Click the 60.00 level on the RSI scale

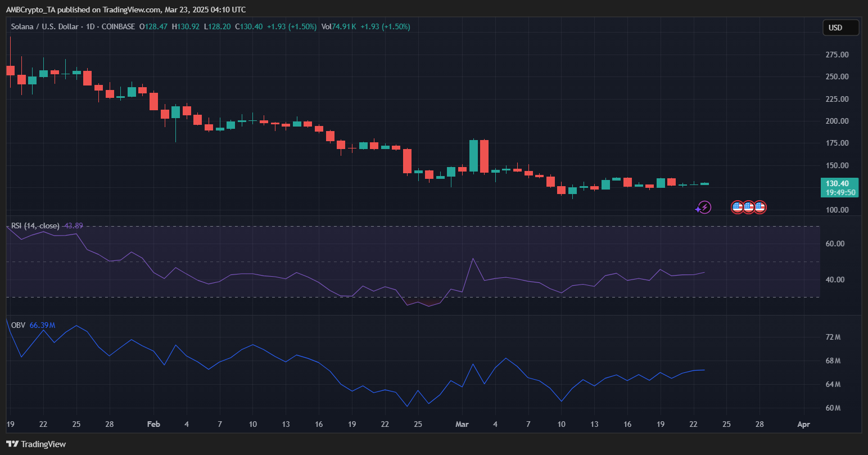(835, 244)
